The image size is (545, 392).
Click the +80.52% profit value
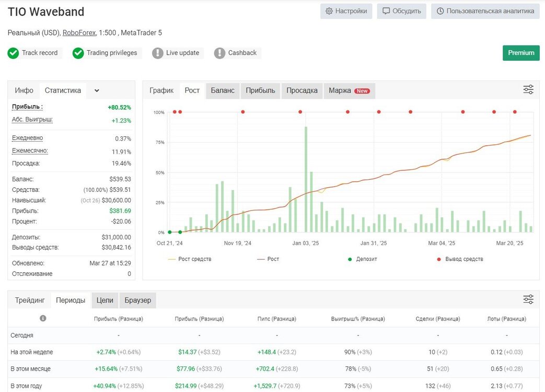coord(119,107)
